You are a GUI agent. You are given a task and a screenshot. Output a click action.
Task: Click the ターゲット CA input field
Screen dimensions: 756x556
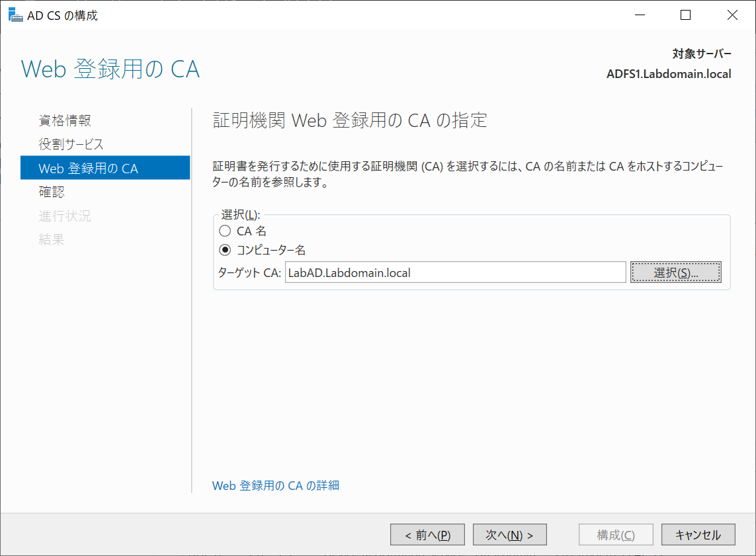click(455, 272)
